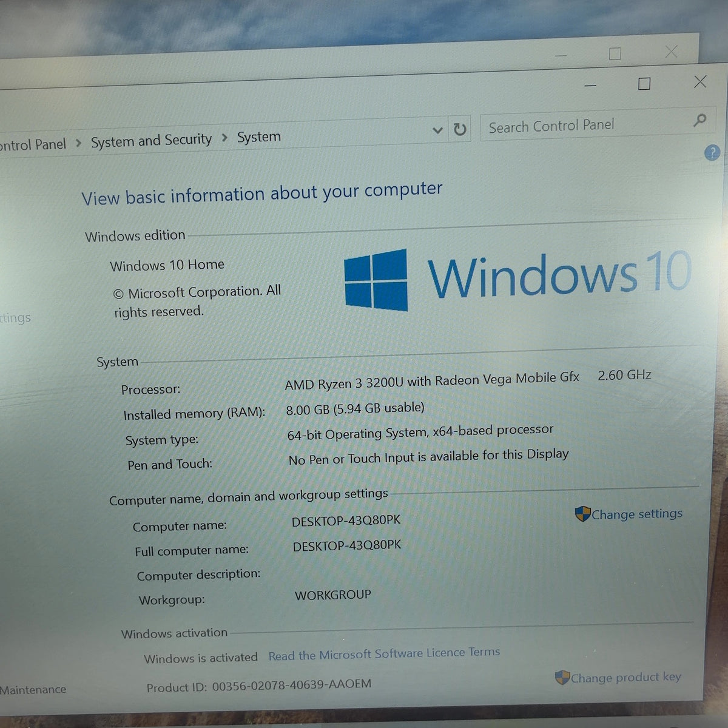Viewport: 728px width, 728px height.
Task: Click the System breadcrumb item
Action: (x=259, y=137)
